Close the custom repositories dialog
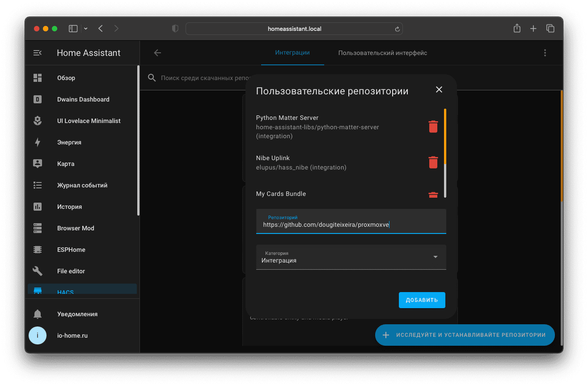The height and width of the screenshot is (386, 588). [x=439, y=89]
